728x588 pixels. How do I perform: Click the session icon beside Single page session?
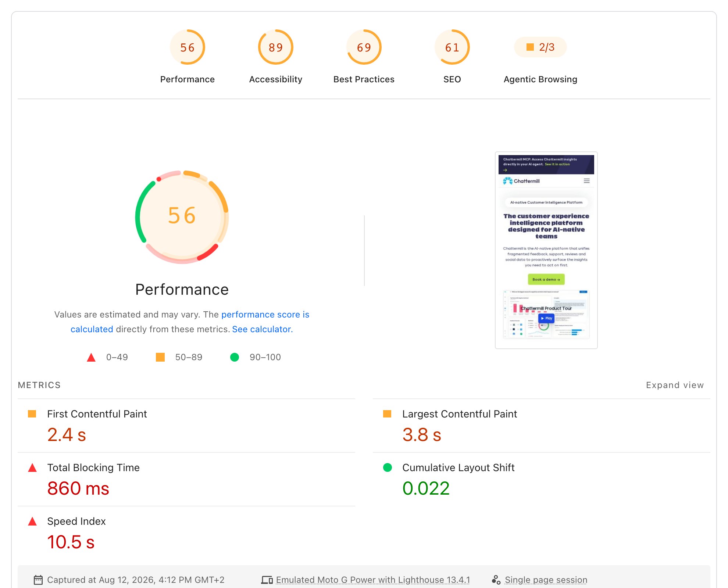pyautogui.click(x=496, y=580)
